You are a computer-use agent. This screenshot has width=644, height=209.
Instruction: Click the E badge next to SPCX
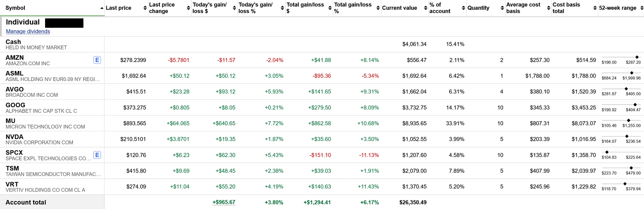point(97,155)
